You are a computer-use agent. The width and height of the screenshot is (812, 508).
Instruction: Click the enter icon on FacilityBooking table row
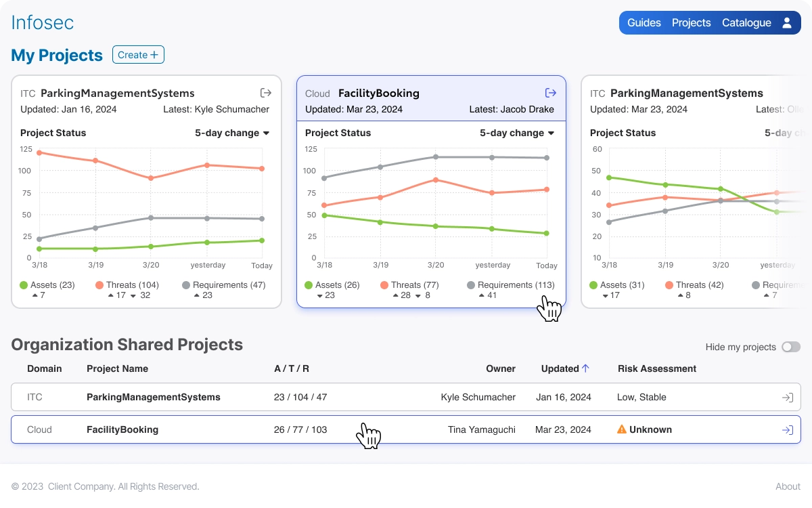pos(788,430)
